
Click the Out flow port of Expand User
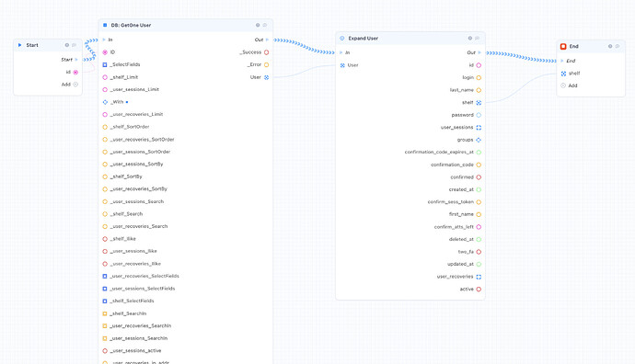pyautogui.click(x=479, y=52)
